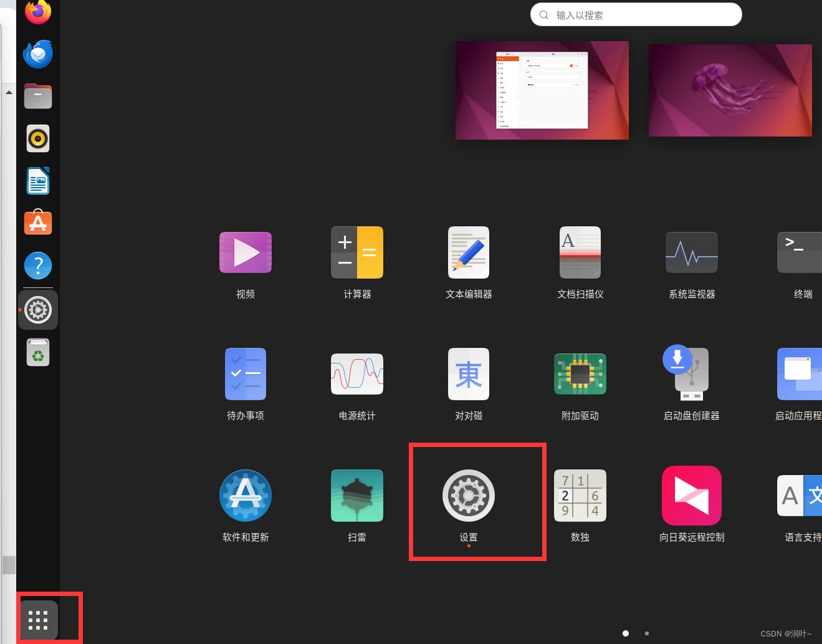Viewport: 822px width, 644px height.
Task: Open the 软件和更新 software and updates app
Action: 246,496
